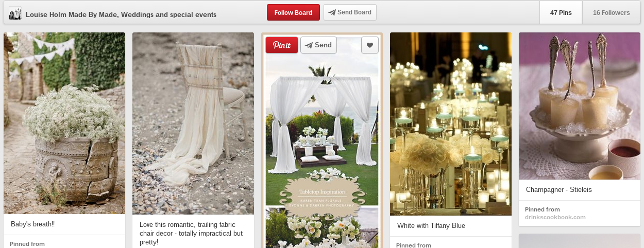Viewport: 644px width, 248px height.
Task: Open the trailing fabric chair pin image
Action: pos(193,123)
